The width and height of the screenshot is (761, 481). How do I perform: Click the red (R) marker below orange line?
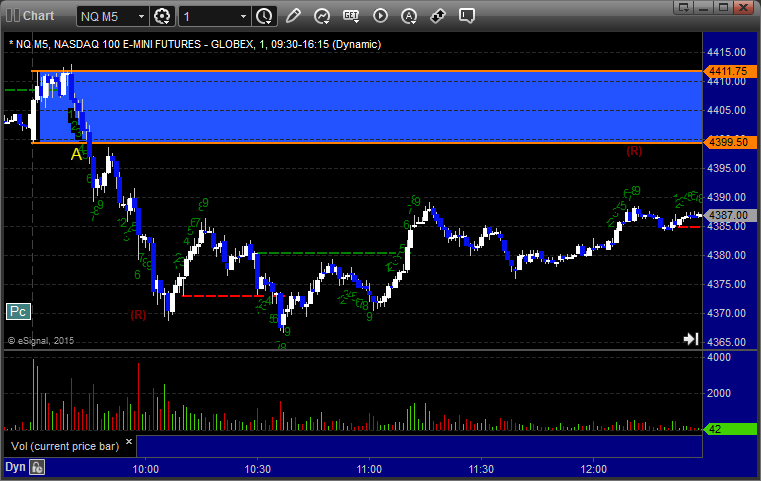point(634,151)
